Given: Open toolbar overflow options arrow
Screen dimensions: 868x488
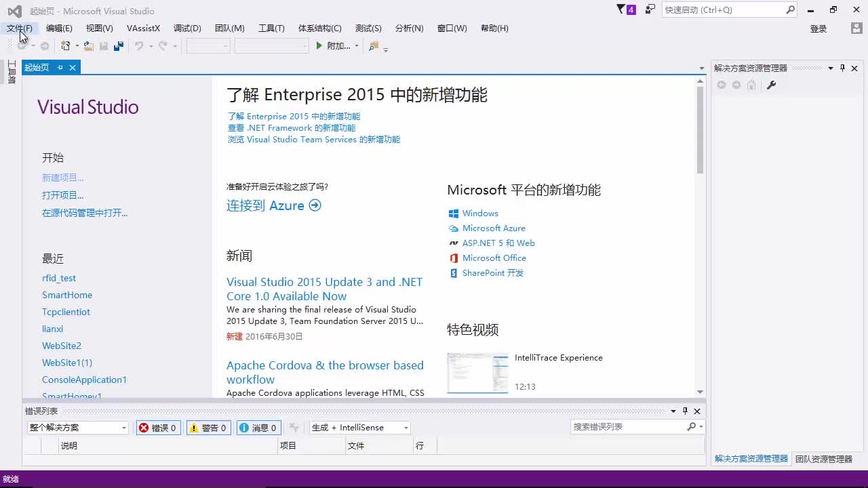Looking at the screenshot, I should [386, 49].
